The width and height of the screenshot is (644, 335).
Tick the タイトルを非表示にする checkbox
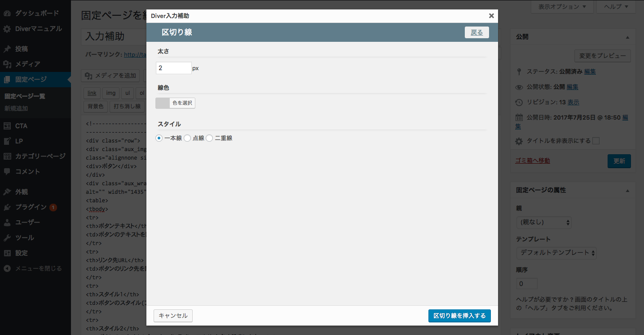pos(596,141)
